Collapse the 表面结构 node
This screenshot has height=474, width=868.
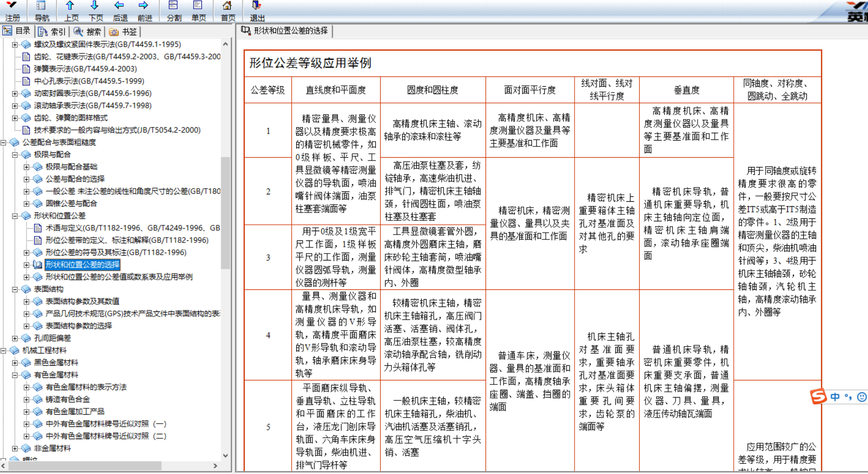point(15,289)
